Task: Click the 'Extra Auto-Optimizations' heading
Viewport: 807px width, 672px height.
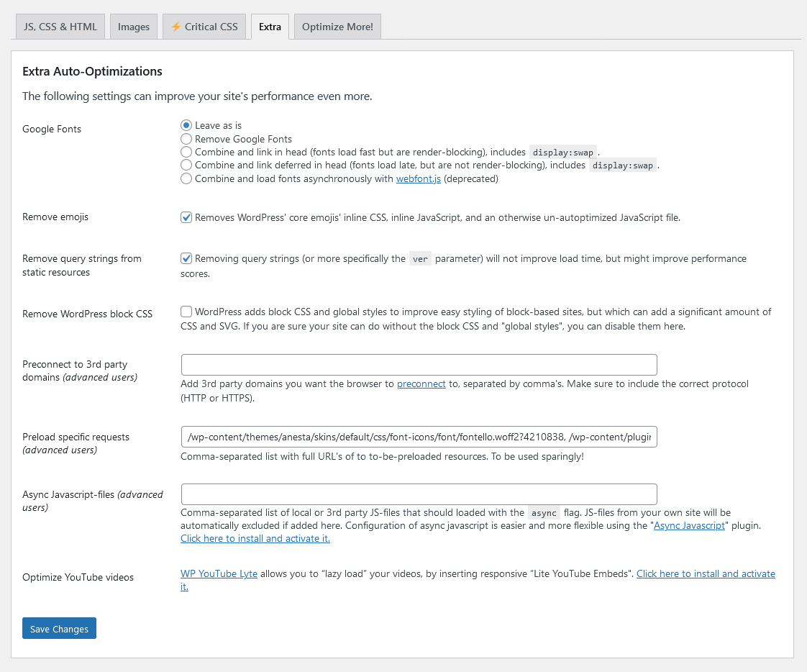Action: [x=92, y=71]
